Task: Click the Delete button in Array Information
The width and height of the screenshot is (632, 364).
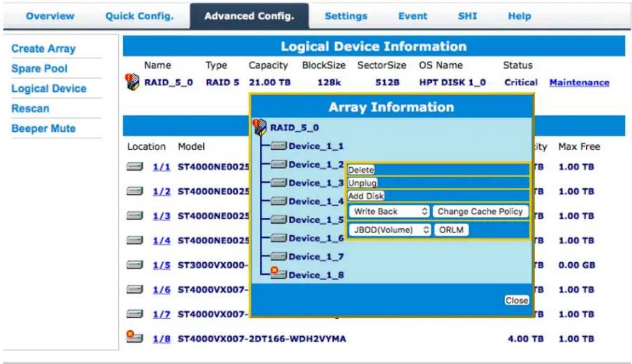Action: coord(361,170)
